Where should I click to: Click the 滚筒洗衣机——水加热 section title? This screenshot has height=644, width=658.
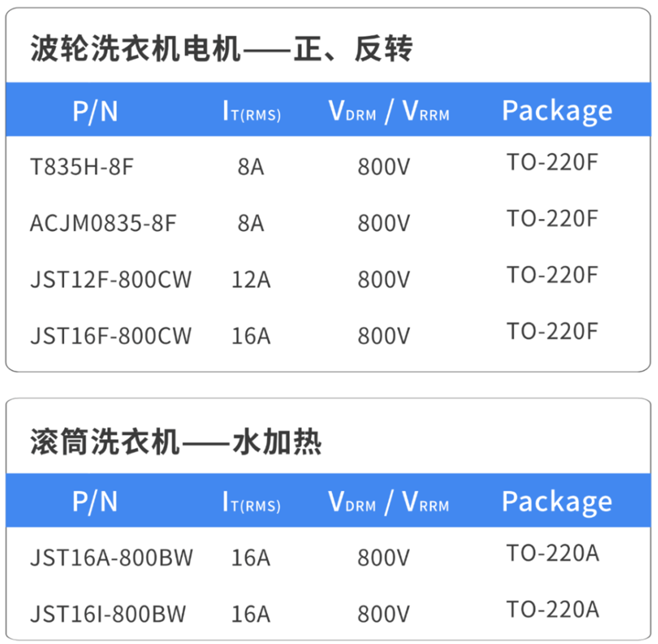point(176,442)
